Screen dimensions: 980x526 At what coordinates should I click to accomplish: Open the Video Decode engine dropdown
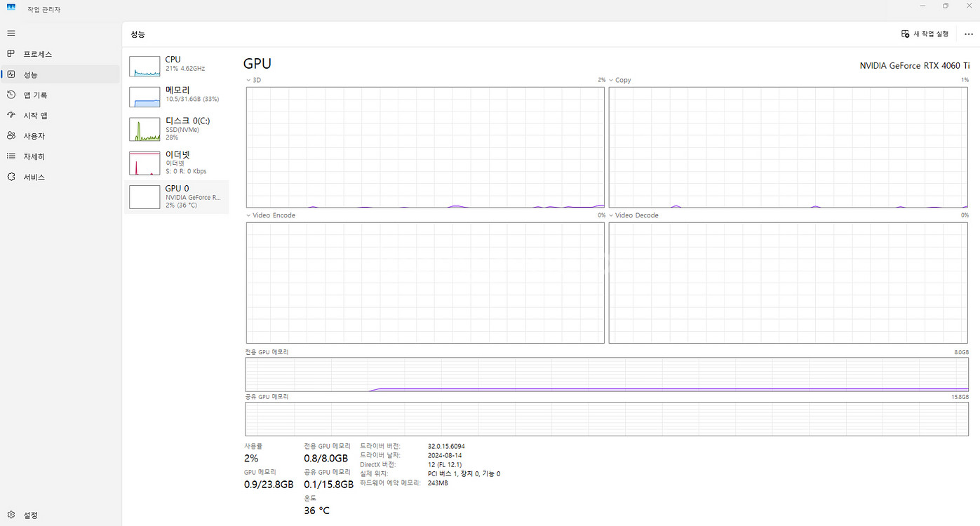[x=612, y=215]
